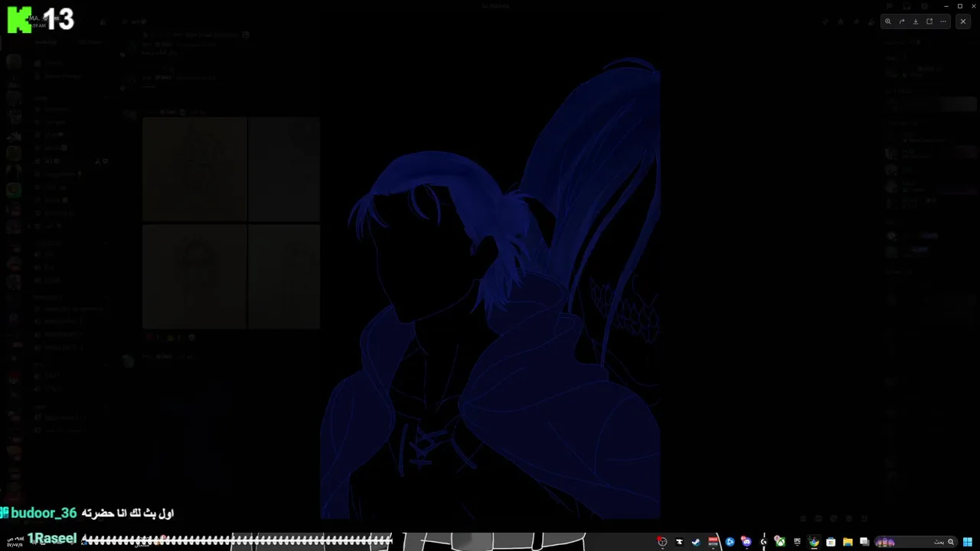Image resolution: width=980 pixels, height=551 pixels.
Task: Open Microsoft Store from taskbar
Action: coord(831,542)
